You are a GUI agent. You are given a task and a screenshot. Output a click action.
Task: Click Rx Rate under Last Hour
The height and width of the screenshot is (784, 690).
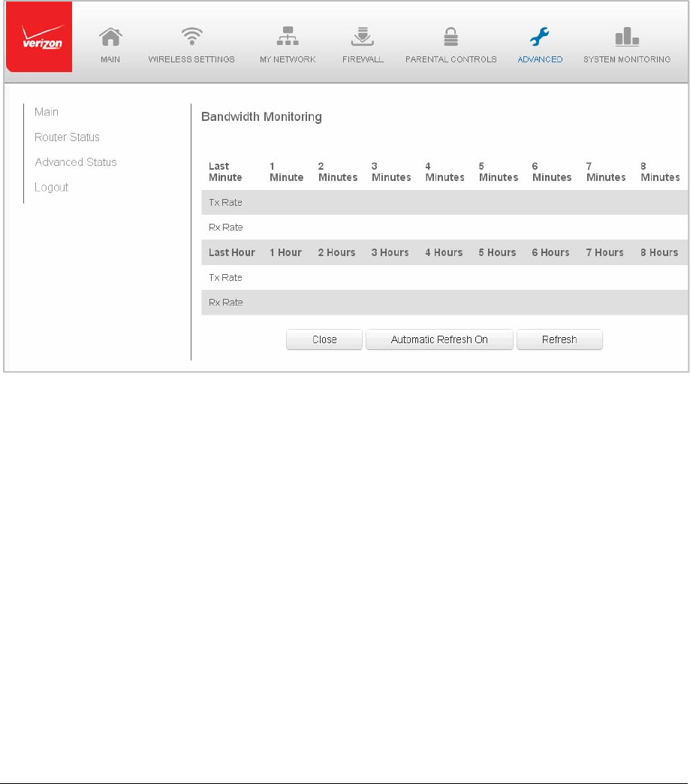[x=225, y=303]
